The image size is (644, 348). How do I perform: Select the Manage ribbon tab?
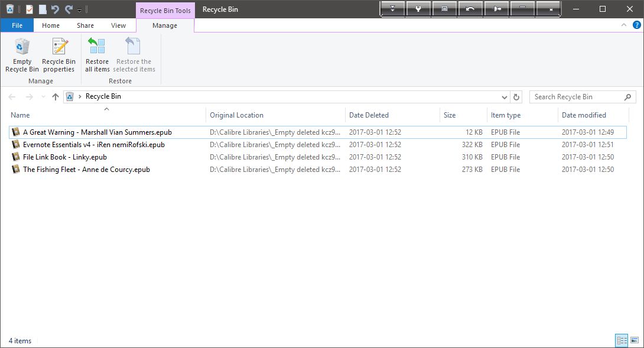pyautogui.click(x=165, y=25)
